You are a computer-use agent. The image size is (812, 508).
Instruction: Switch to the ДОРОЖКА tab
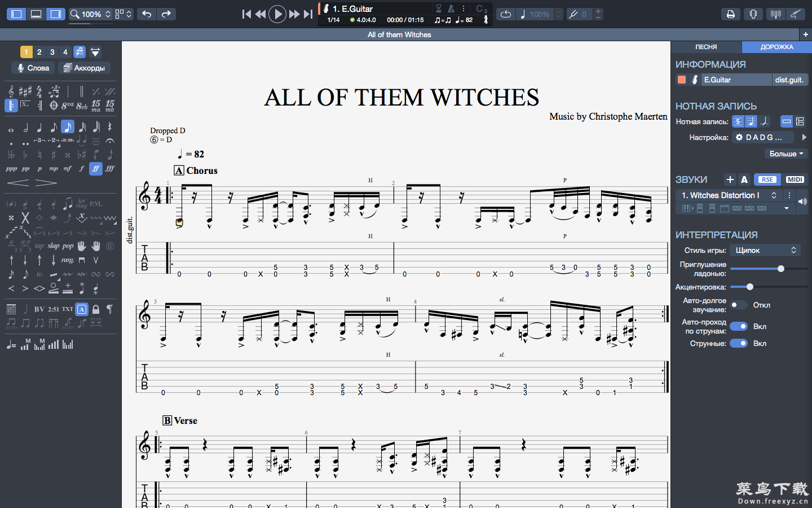776,47
